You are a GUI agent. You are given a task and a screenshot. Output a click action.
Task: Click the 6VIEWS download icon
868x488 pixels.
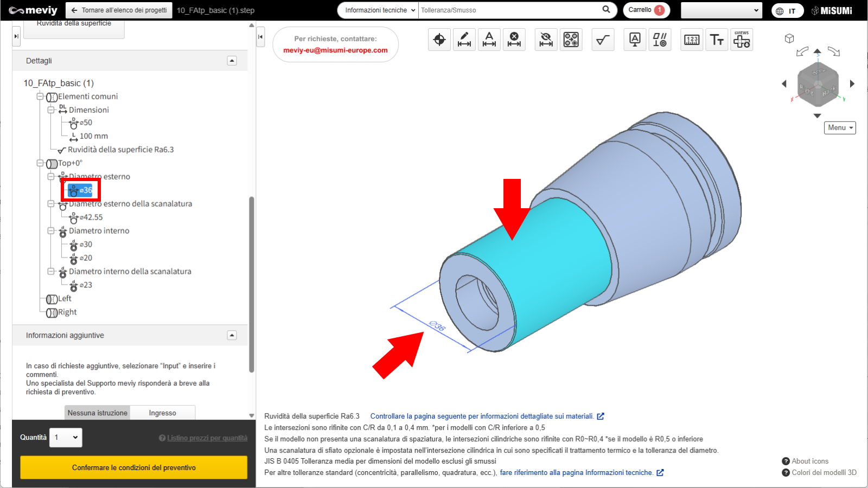coord(742,40)
